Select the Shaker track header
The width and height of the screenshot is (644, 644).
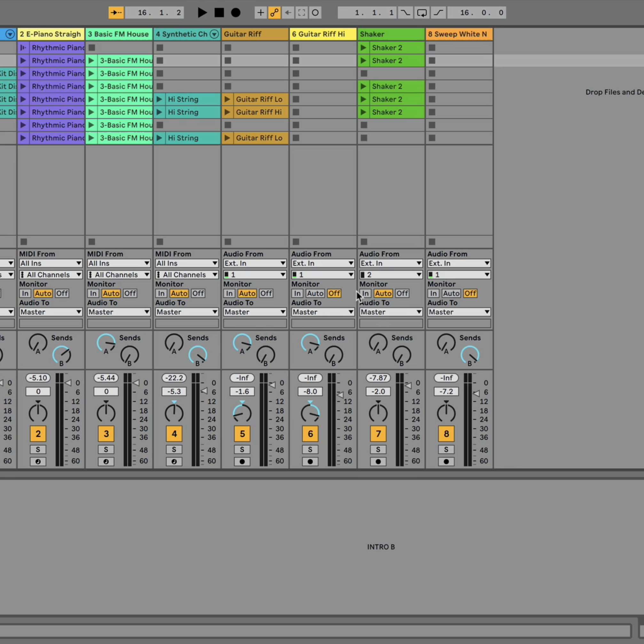[391, 34]
